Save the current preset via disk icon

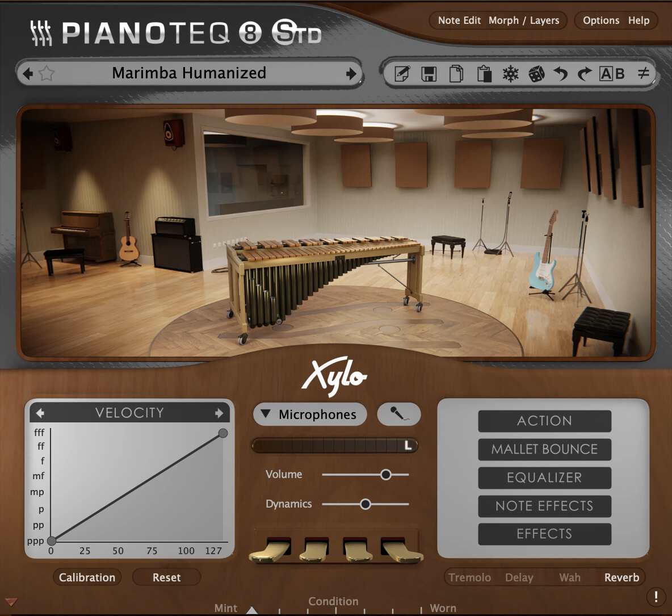[x=430, y=73]
